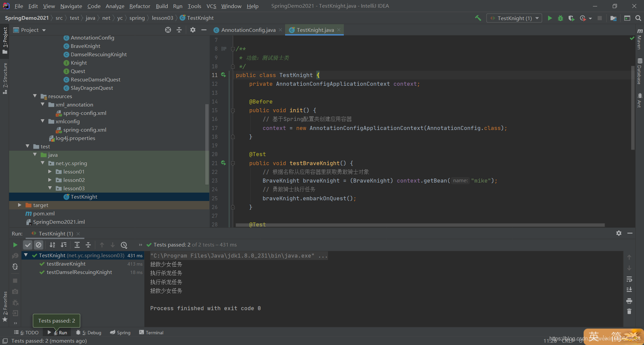Print console output icon

point(629,301)
